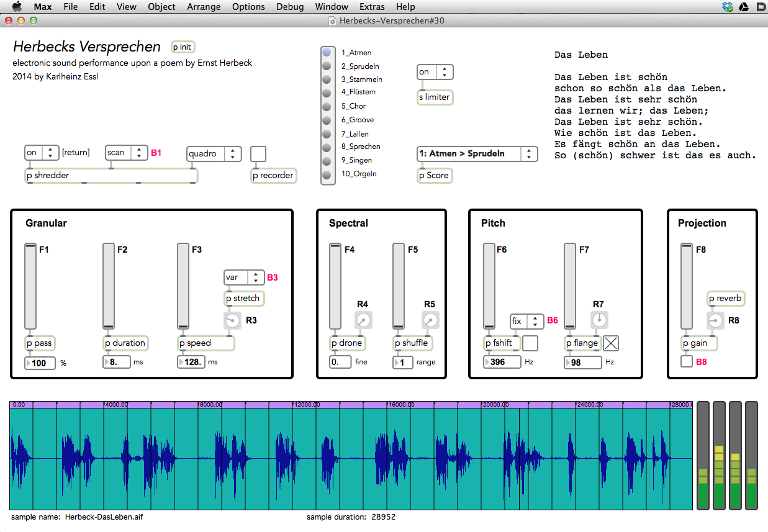The width and height of the screenshot is (768, 532).
Task: Click the R4 drone dial knob
Action: click(363, 320)
